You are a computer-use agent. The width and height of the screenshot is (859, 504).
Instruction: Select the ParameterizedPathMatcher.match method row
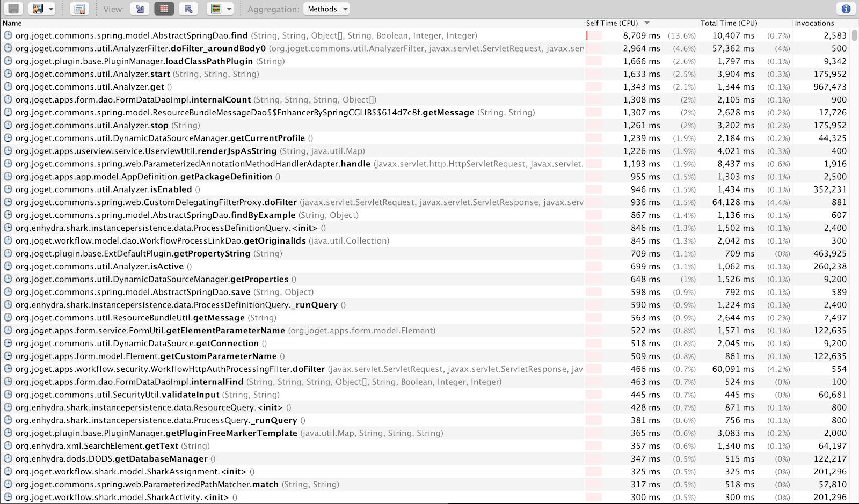click(x=425, y=485)
